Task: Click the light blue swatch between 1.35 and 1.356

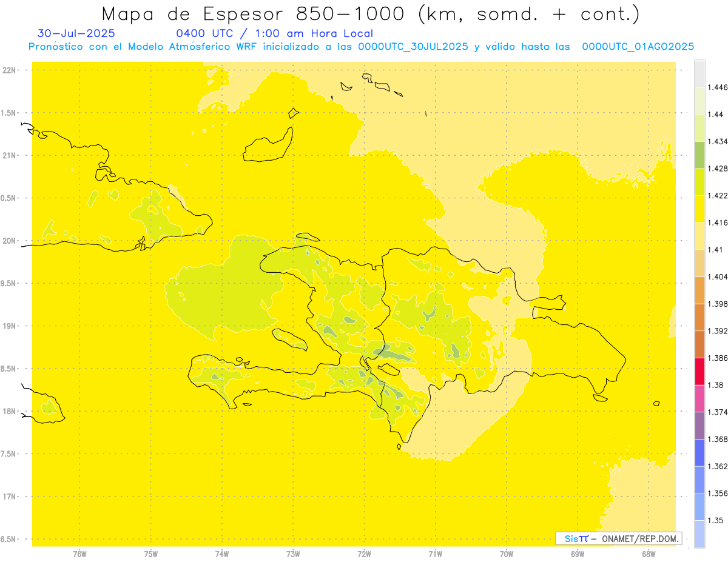Action: (x=699, y=506)
